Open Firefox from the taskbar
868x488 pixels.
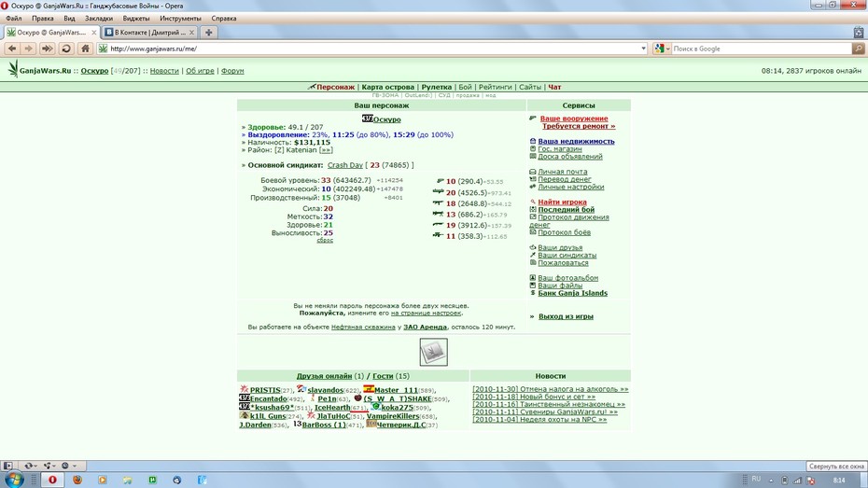point(77,480)
